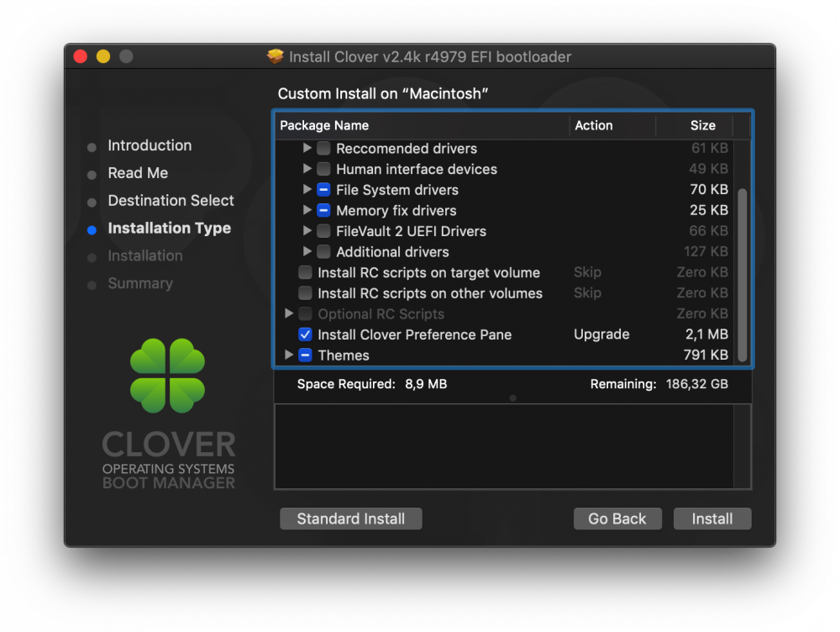This screenshot has height=632, width=840.
Task: Select the Themes row label
Action: click(x=344, y=355)
